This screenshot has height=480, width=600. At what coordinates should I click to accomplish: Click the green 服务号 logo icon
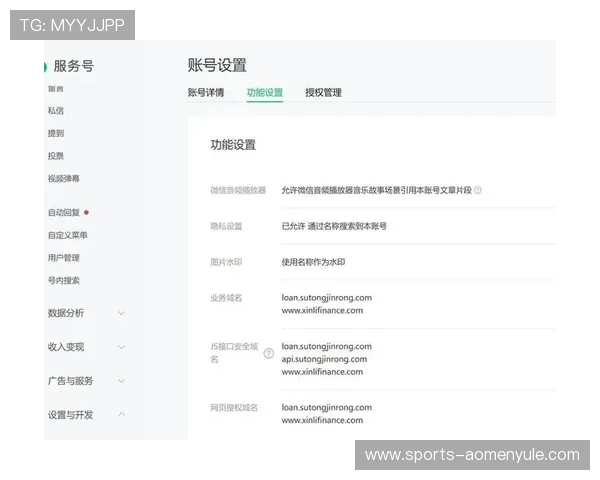[x=45, y=67]
